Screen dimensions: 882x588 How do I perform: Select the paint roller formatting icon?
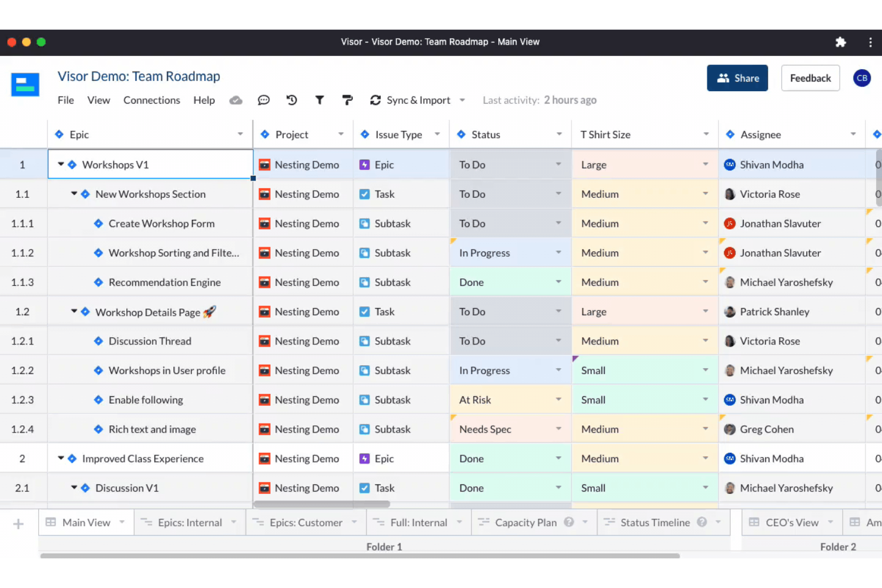[x=347, y=100]
